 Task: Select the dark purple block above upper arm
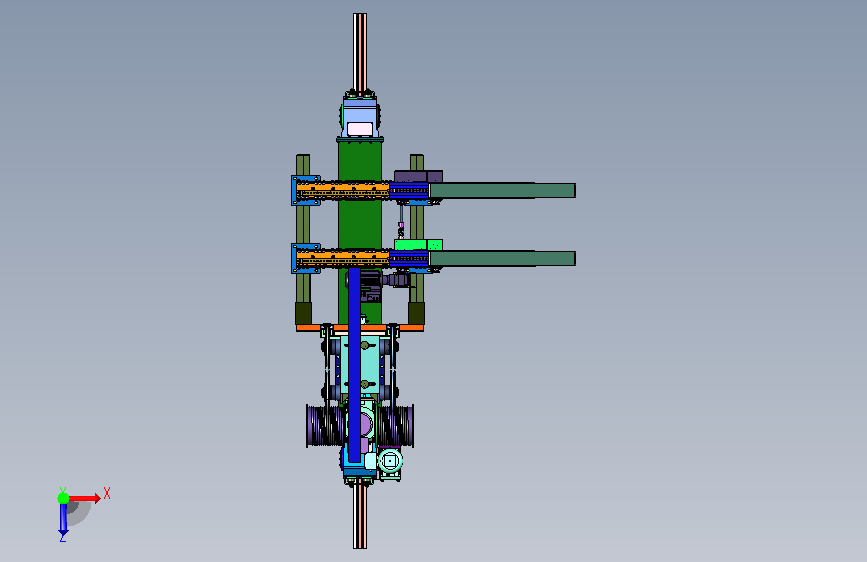click(418, 176)
